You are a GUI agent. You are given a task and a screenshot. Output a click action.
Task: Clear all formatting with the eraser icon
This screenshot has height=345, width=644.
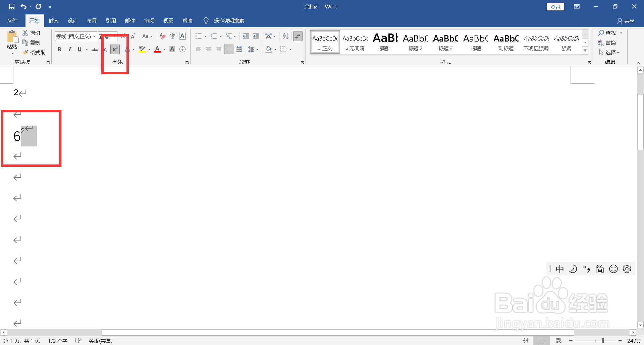(x=163, y=36)
